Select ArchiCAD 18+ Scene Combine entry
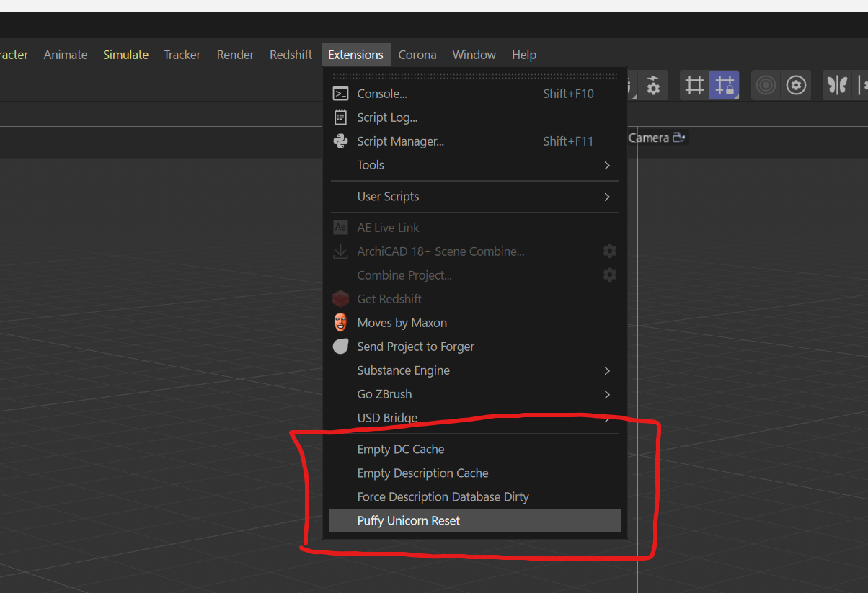This screenshot has height=593, width=868. point(474,251)
